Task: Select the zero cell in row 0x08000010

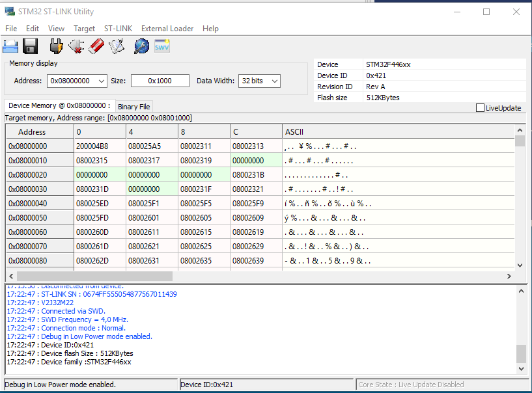Action: (x=256, y=160)
